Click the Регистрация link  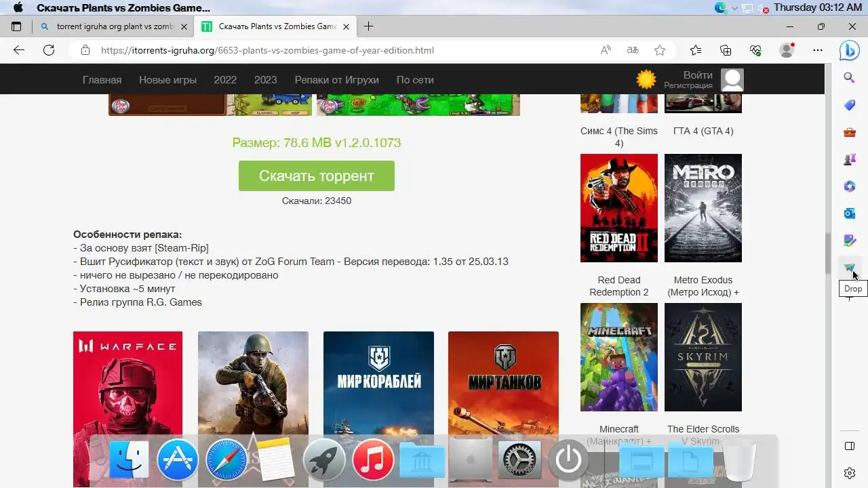[688, 86]
